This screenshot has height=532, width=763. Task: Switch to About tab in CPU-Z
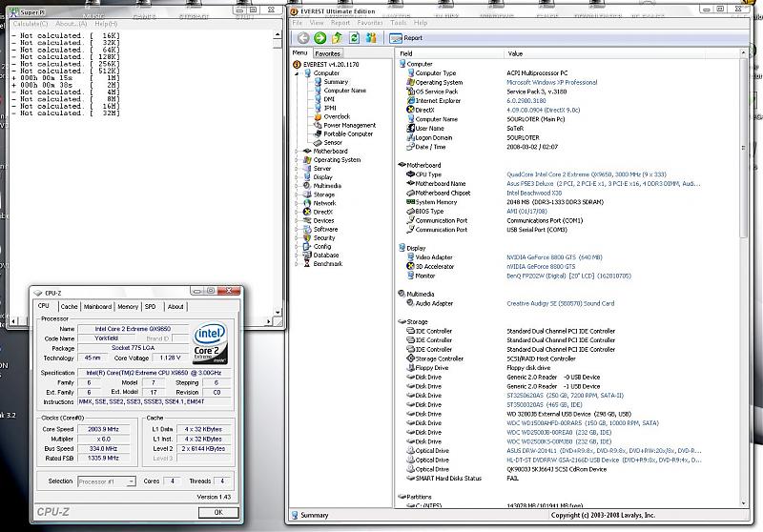(175, 307)
